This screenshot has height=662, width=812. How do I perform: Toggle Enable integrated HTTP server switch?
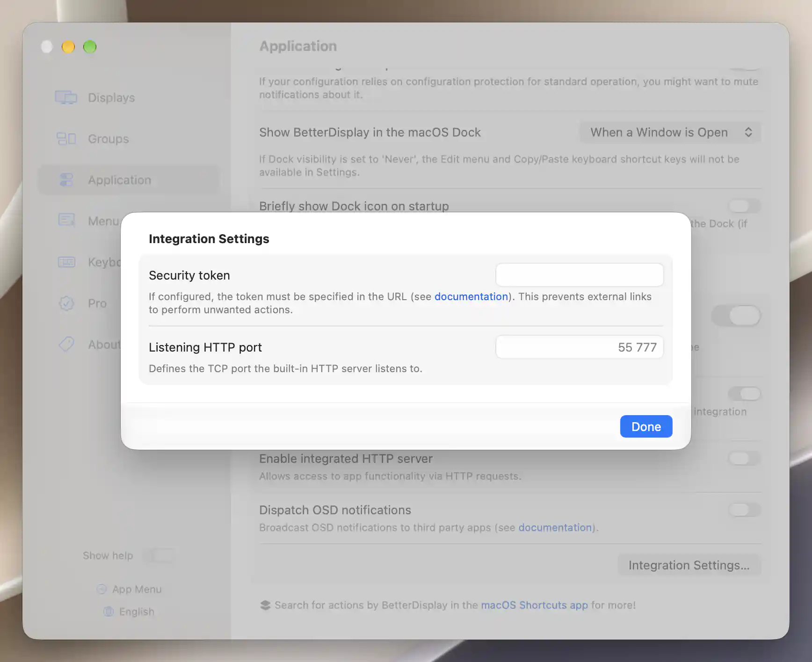[x=744, y=458]
